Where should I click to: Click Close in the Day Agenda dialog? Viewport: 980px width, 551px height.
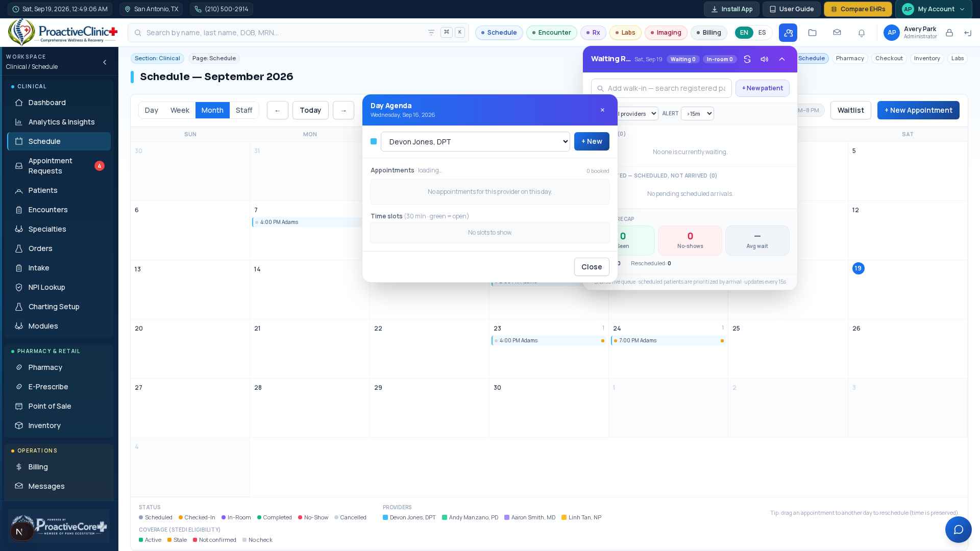pyautogui.click(x=592, y=267)
